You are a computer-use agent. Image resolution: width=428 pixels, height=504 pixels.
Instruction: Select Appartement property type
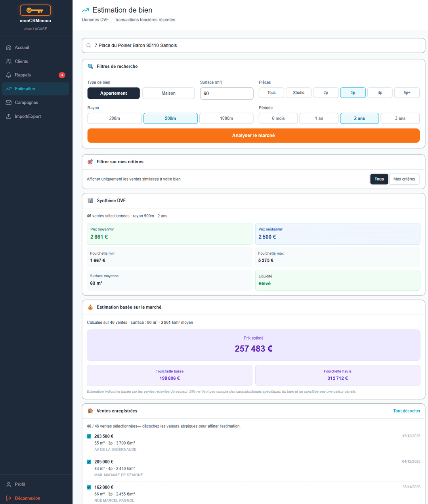tap(114, 93)
